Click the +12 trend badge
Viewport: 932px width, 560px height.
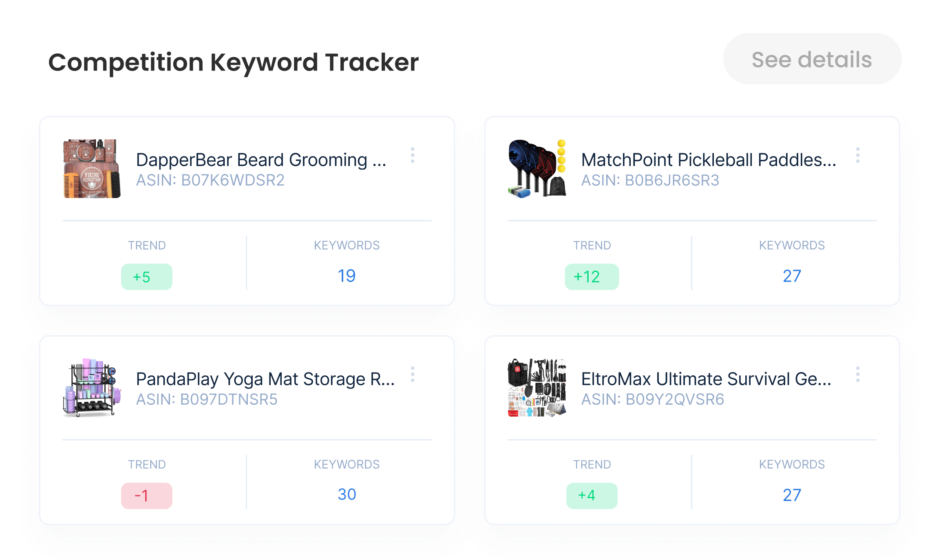click(x=592, y=277)
